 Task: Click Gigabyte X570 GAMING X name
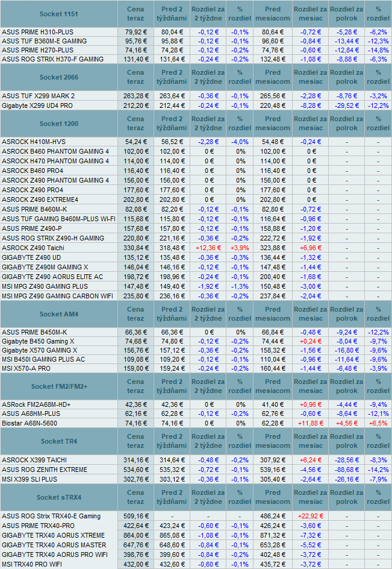(40, 350)
